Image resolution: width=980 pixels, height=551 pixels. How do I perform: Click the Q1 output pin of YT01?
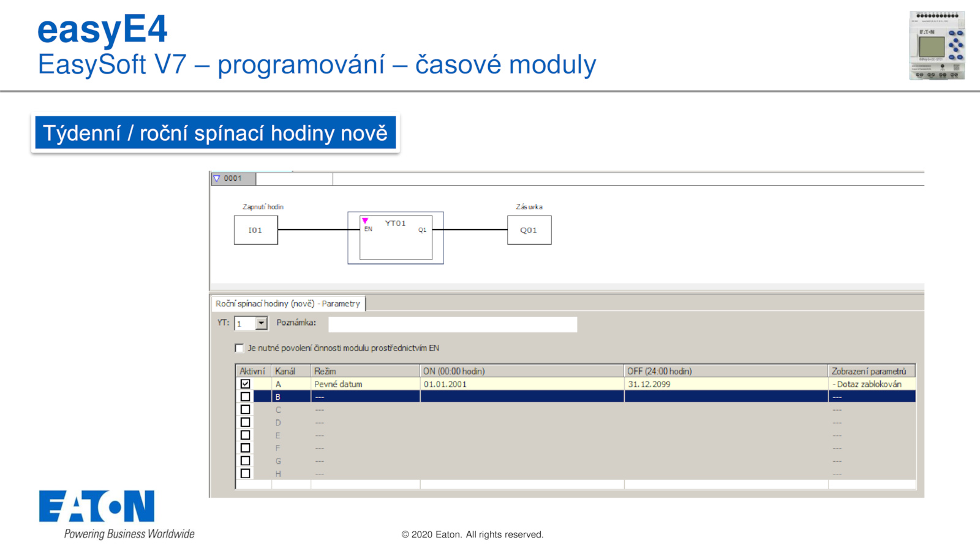click(423, 230)
